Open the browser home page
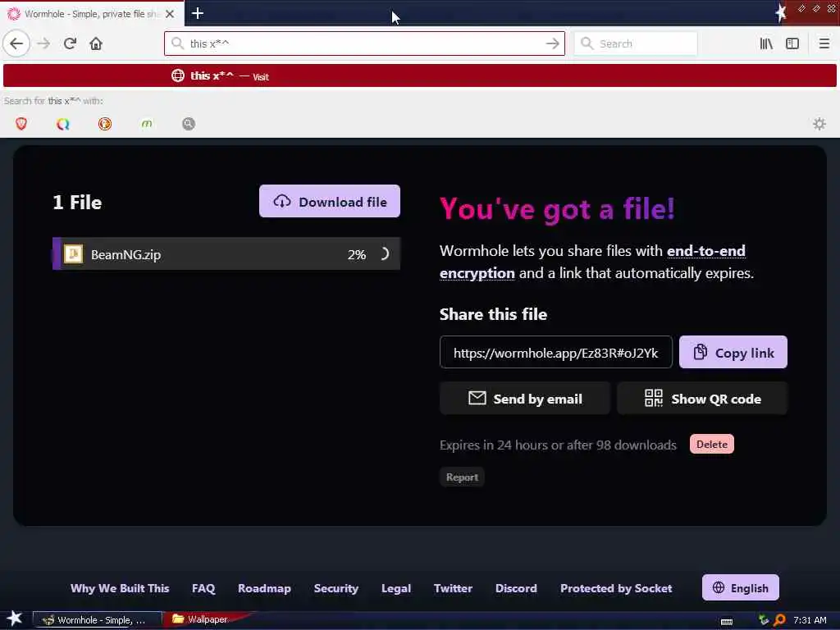Screen dimensions: 840x630 [x=96, y=43]
